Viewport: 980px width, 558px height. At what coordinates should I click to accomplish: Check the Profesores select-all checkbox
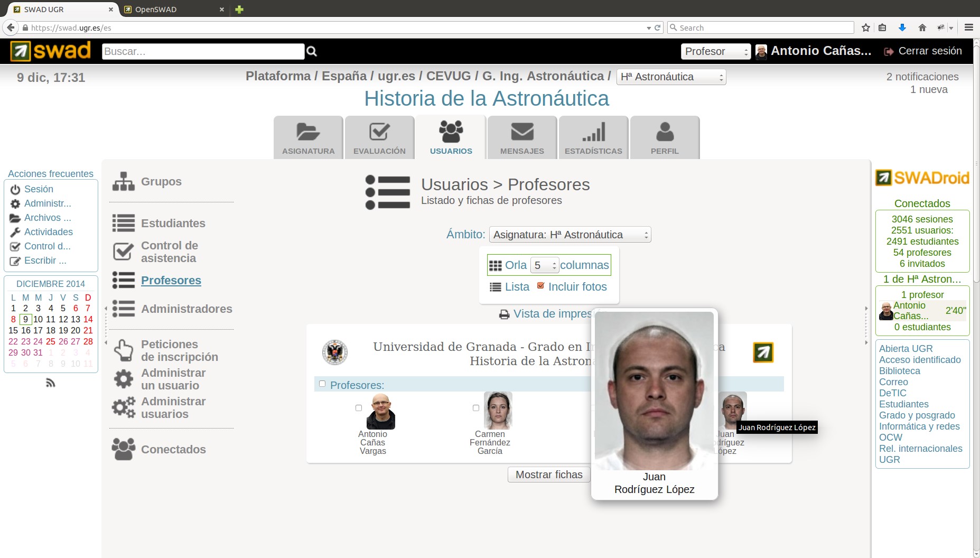[322, 384]
